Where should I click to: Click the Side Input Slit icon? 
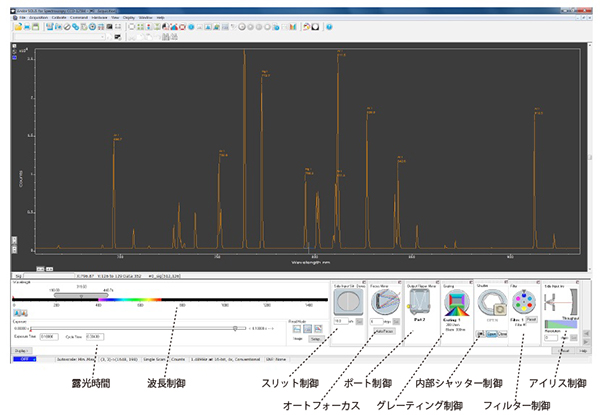[x=348, y=301]
